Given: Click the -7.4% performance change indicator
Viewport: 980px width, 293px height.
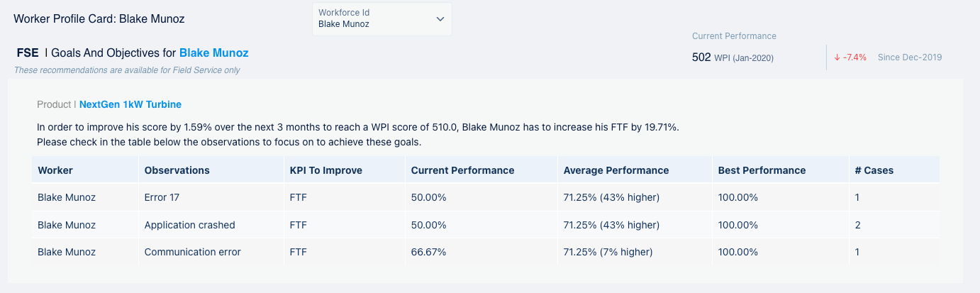Looking at the screenshot, I should tap(854, 57).
